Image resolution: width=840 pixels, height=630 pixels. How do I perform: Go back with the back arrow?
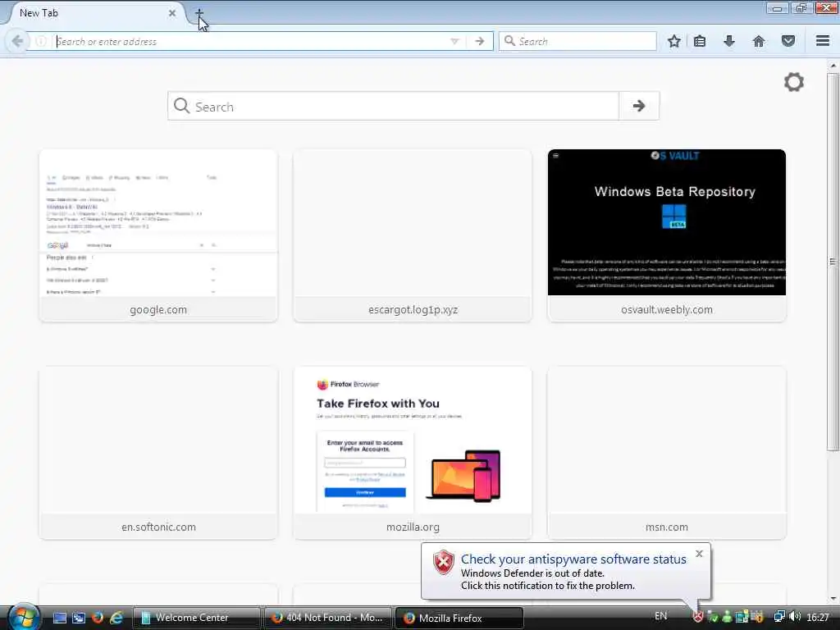(x=17, y=41)
